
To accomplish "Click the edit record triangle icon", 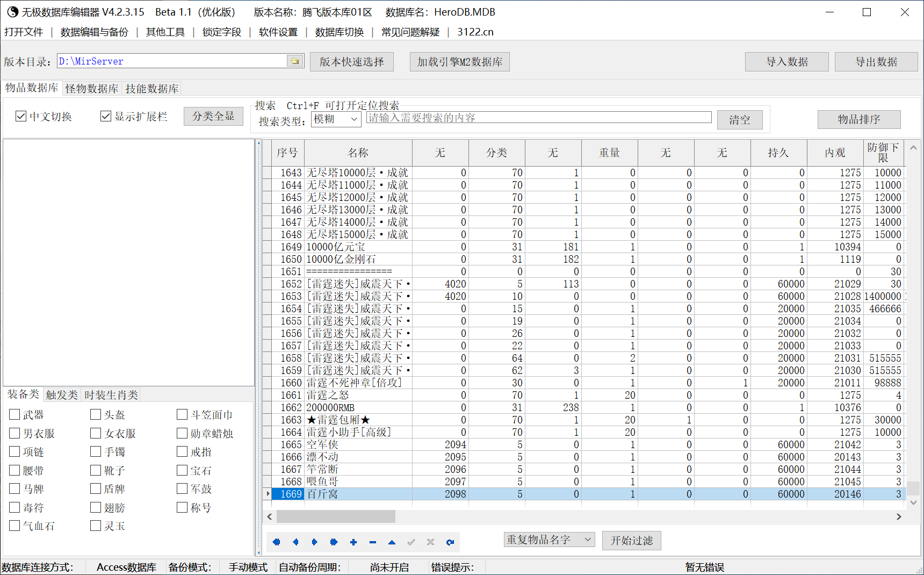I will coord(392,542).
